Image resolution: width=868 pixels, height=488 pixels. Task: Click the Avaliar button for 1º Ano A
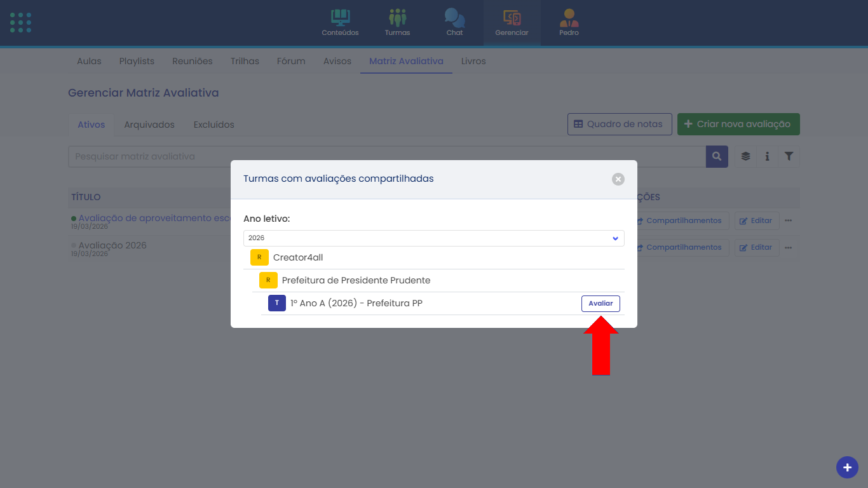[600, 304]
